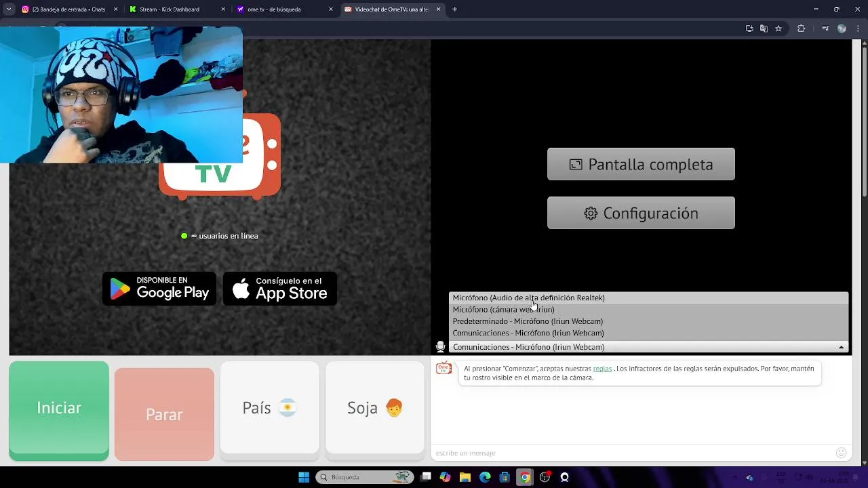
Task: Open the webcam app icon on the taskbar
Action: coord(564,477)
